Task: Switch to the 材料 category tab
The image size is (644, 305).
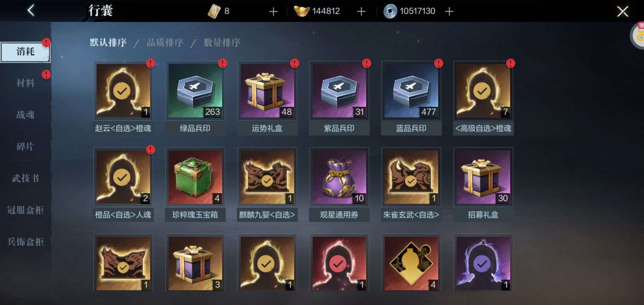Action: click(x=25, y=83)
